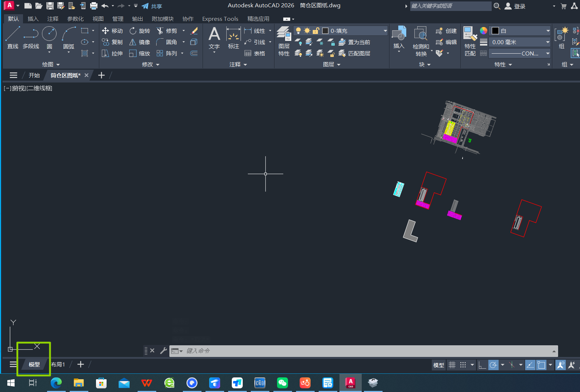Select the 直线 (Line) drawing tool

[12, 38]
